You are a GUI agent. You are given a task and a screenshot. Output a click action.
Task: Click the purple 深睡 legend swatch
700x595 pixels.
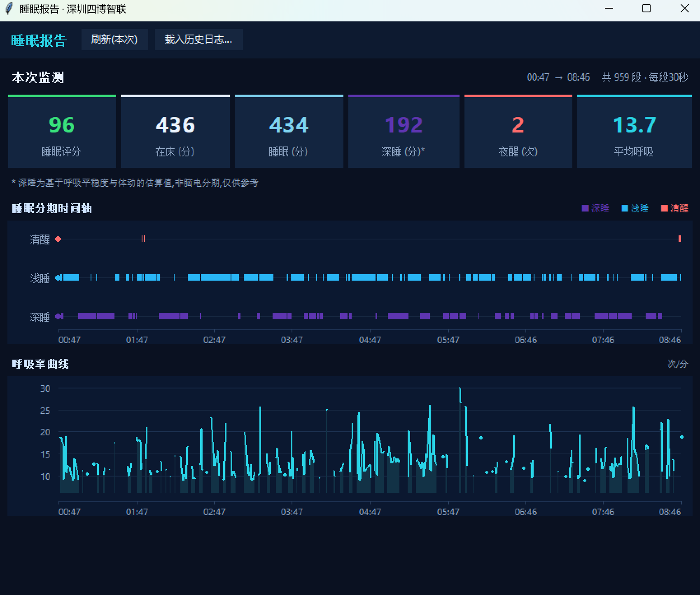[585, 208]
